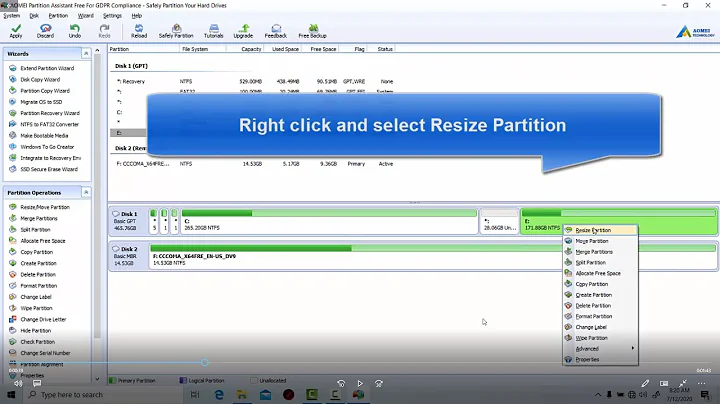This screenshot has height=404, width=720.
Task: Launch the Partition Copy Wizard
Action: [x=39, y=90]
